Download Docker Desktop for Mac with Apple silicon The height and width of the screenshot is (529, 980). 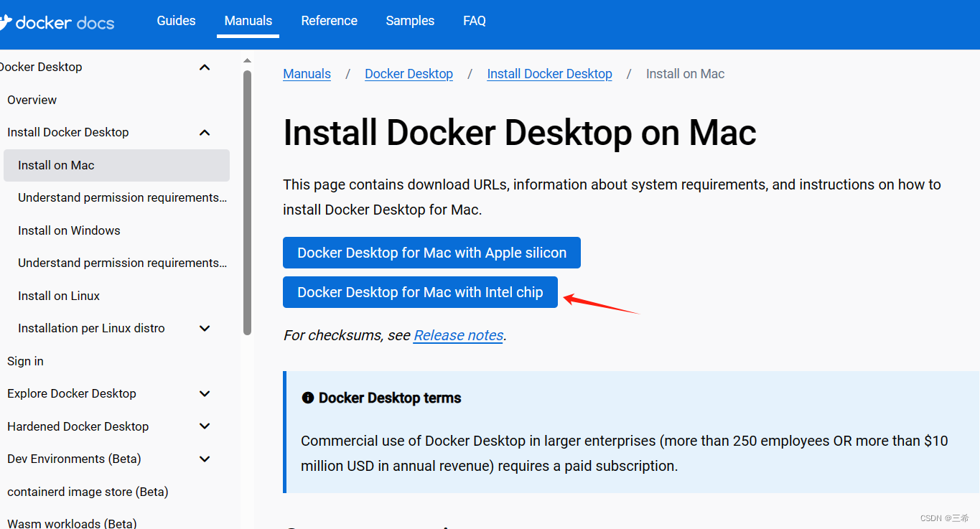[x=431, y=252]
